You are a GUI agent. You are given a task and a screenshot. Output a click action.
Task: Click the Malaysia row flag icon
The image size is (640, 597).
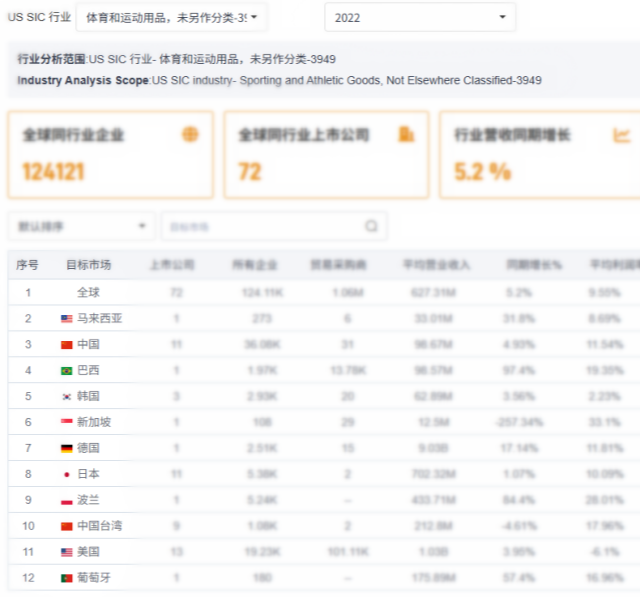point(67,318)
